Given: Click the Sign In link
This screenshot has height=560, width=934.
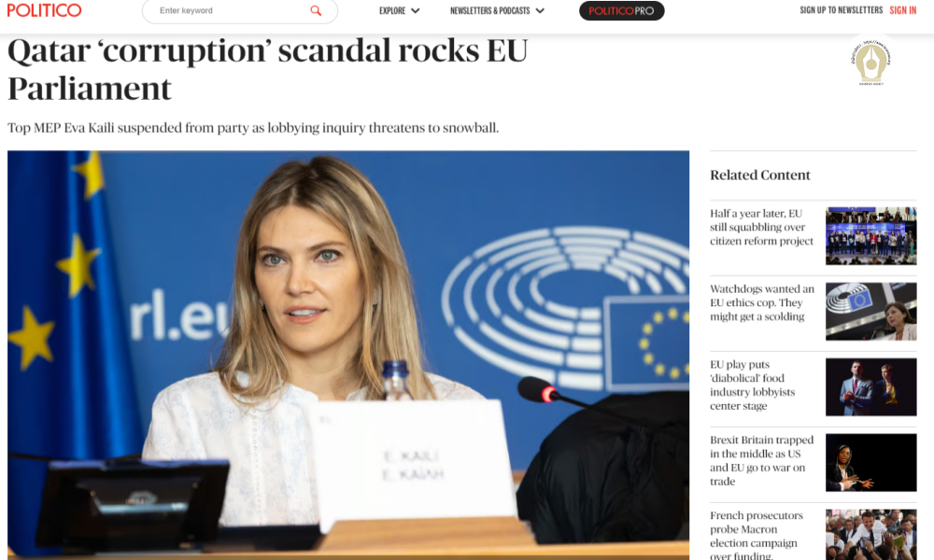Looking at the screenshot, I should (x=903, y=10).
